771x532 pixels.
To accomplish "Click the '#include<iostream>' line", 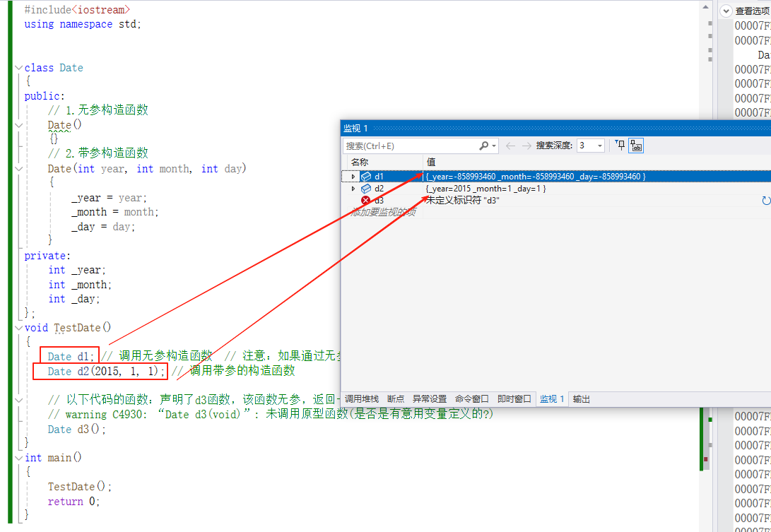I will (77, 10).
